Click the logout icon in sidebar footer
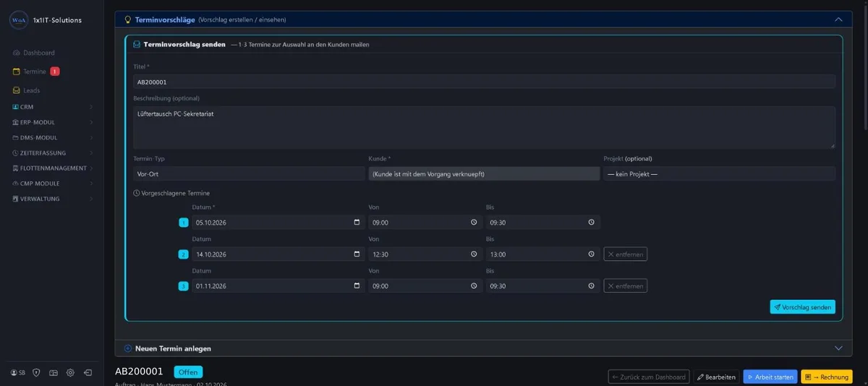868x386 pixels. 88,372
